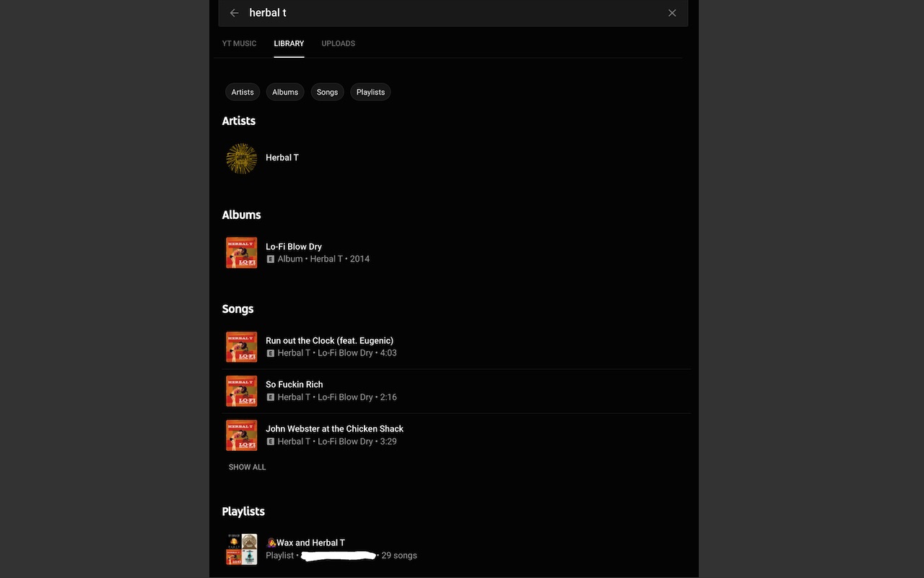This screenshot has height=578, width=924.
Task: Open Lo-Fi Blow Dry album cover
Action: [241, 253]
